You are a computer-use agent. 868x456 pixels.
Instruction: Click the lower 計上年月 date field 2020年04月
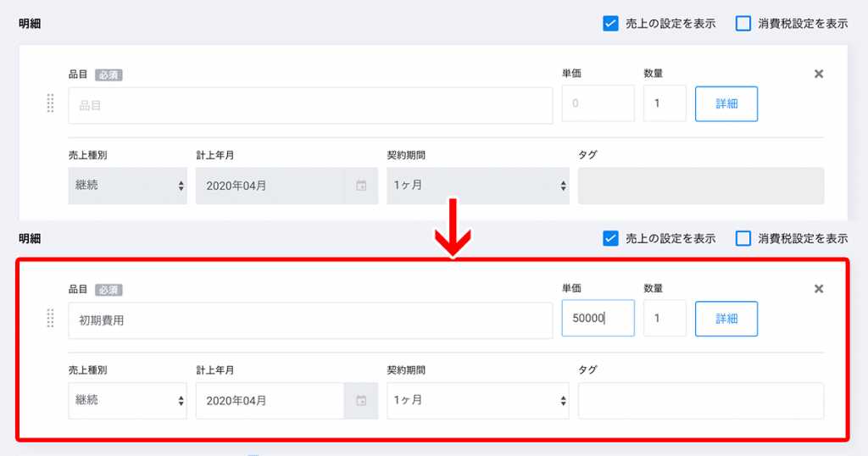[270, 401]
